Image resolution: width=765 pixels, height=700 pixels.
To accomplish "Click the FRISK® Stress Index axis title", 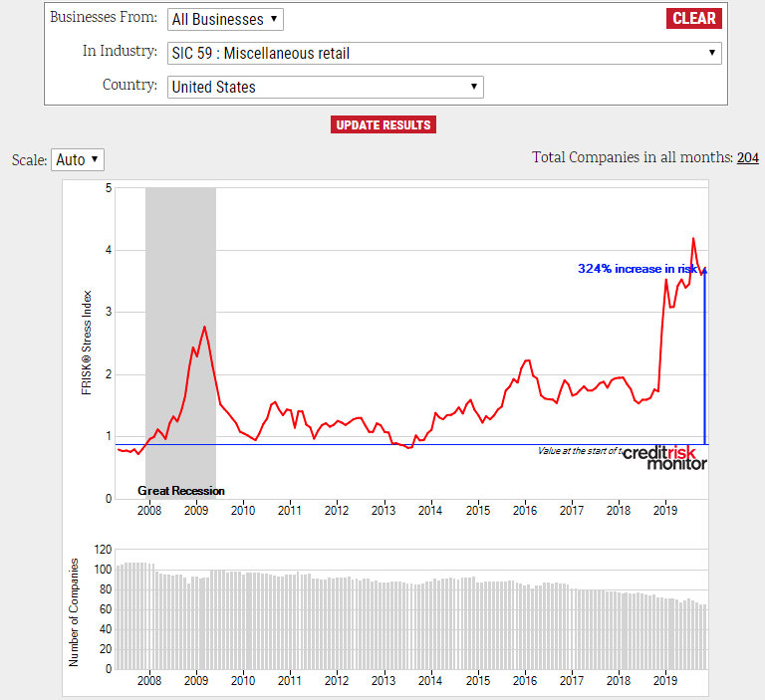I will (x=87, y=343).
